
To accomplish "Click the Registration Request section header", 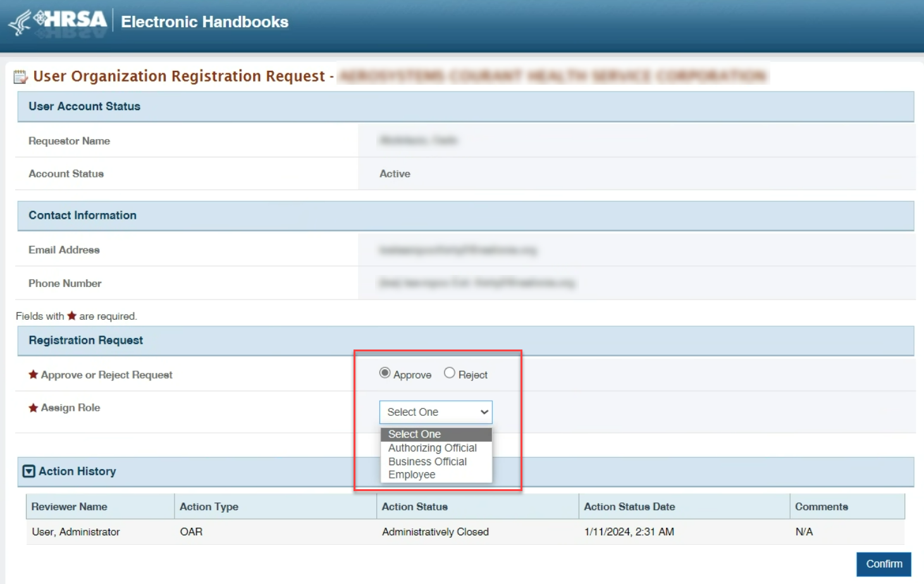I will point(465,341).
